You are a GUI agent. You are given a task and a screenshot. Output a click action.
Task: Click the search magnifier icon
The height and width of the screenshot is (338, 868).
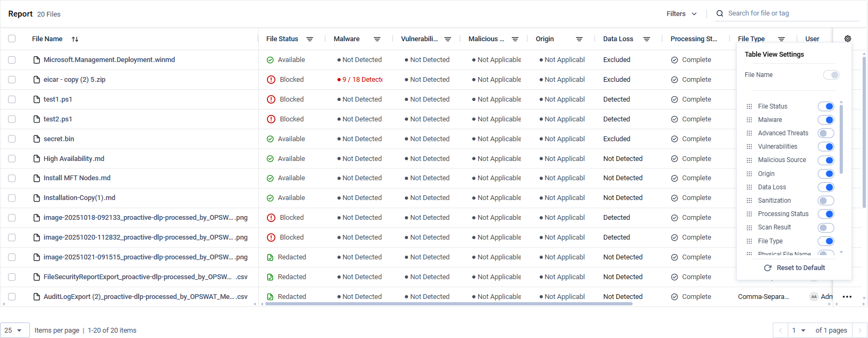[x=720, y=13]
